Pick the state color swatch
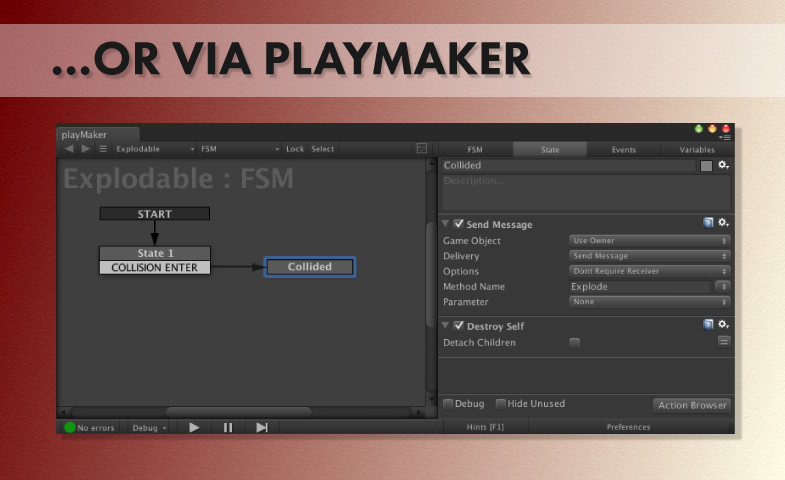Viewport: 785px width, 480px height. click(706, 166)
